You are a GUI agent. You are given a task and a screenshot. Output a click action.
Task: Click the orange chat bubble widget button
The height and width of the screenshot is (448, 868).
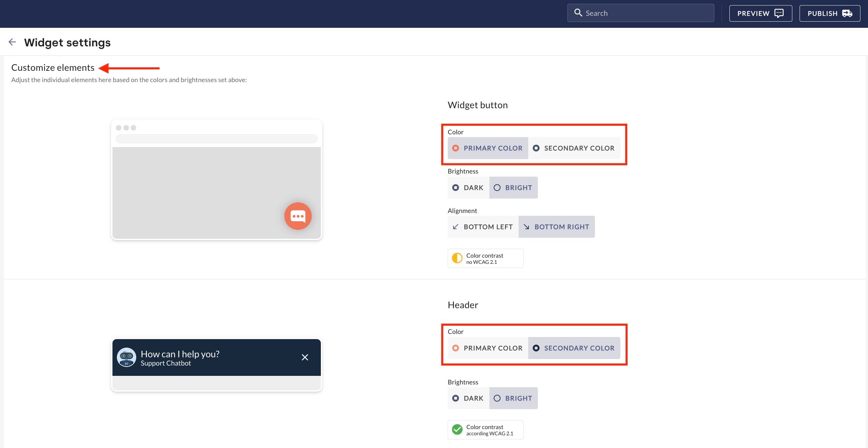tap(298, 216)
